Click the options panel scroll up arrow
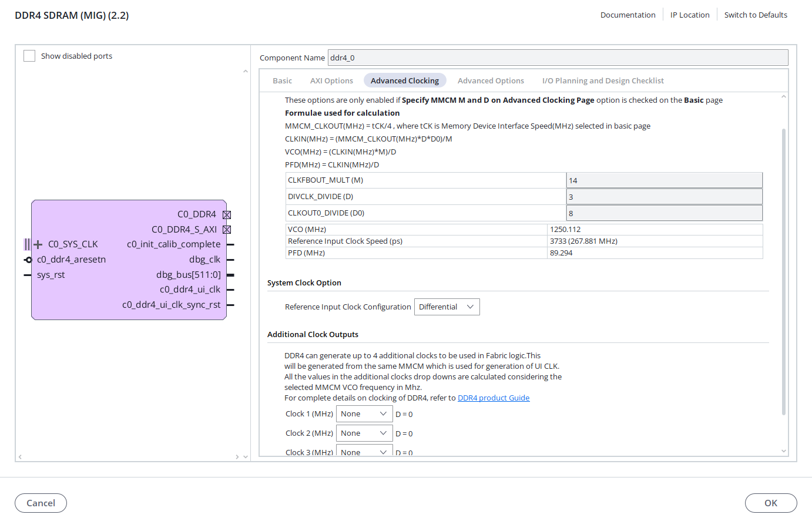Viewport: 812px width, 528px height. (x=784, y=97)
